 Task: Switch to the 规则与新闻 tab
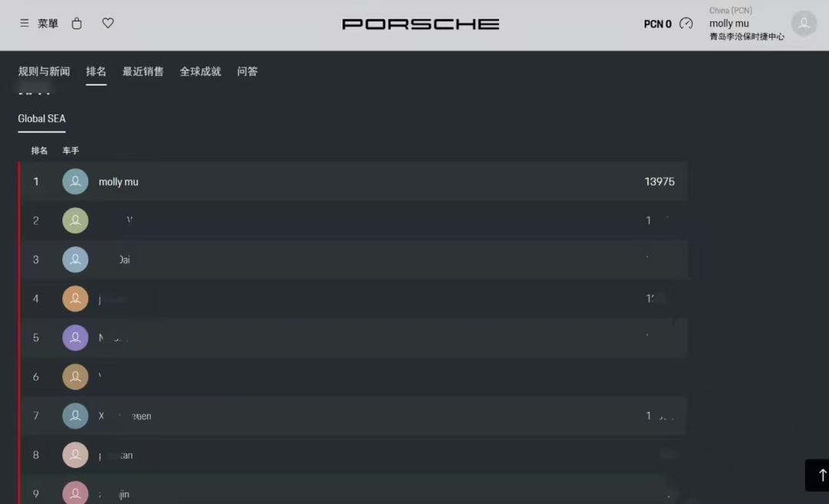coord(44,71)
